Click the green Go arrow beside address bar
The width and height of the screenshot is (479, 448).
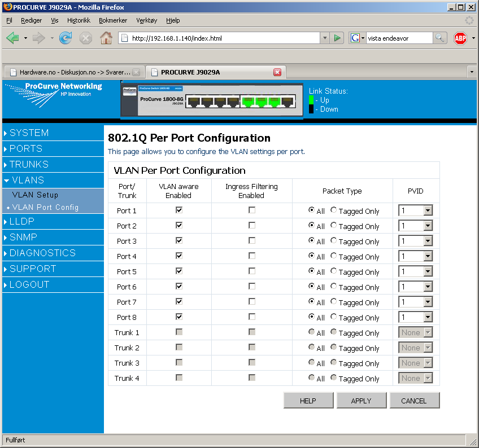coord(337,38)
